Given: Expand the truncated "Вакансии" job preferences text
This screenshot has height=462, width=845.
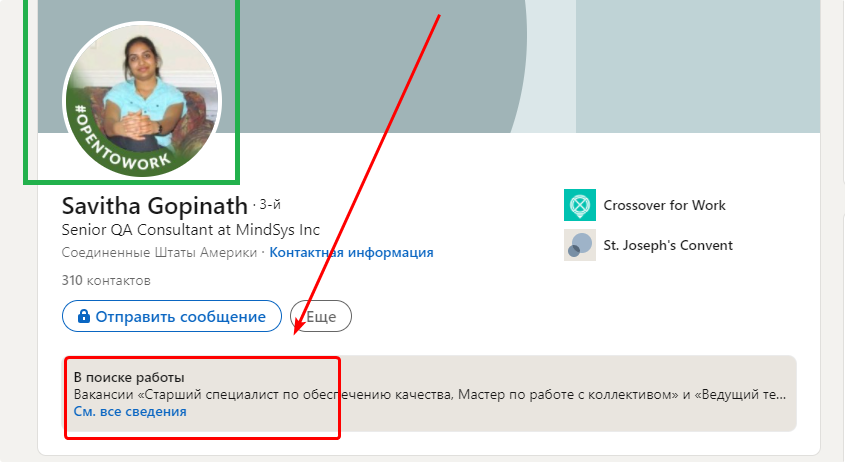Looking at the screenshot, I should tap(430, 395).
